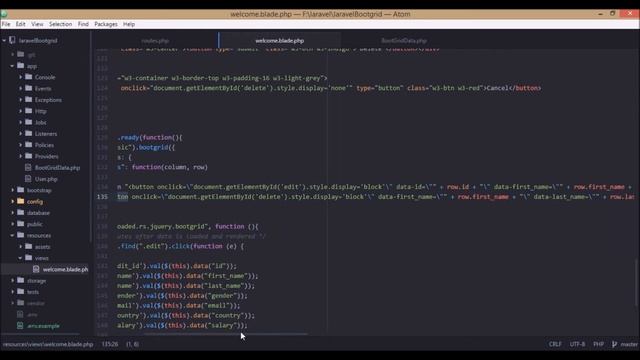Click the public folder icon
The height and width of the screenshot is (360, 640).
coord(20,224)
